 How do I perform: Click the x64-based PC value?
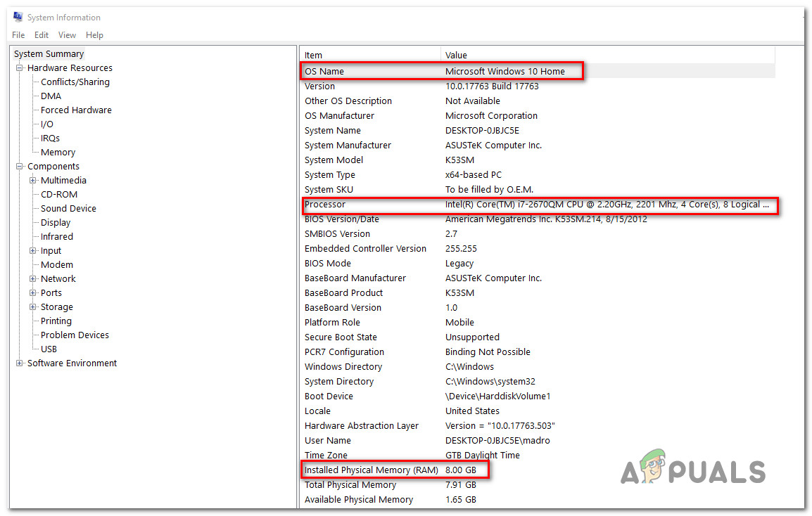click(474, 175)
